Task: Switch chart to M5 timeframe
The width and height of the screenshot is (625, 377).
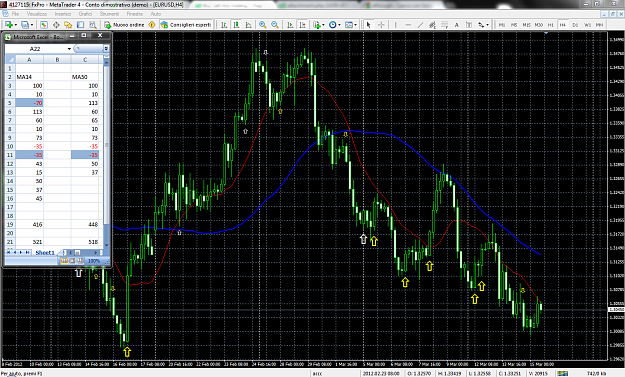Action: pos(514,25)
